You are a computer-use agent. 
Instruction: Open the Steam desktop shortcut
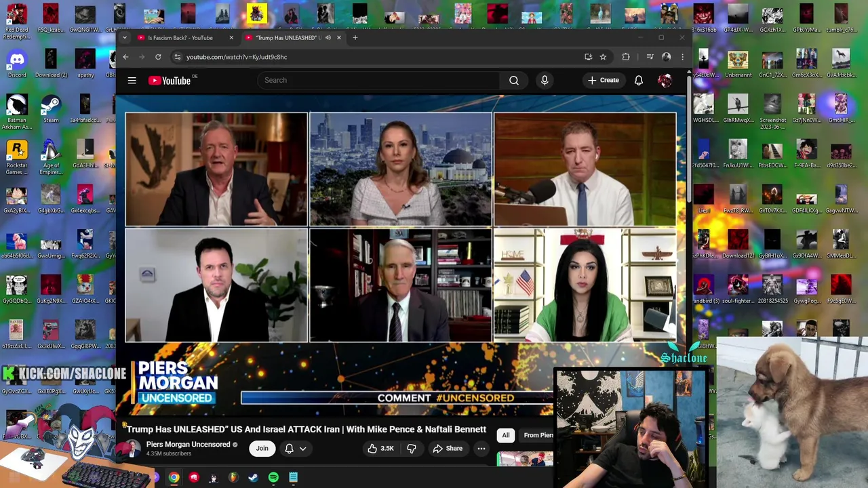pos(51,110)
